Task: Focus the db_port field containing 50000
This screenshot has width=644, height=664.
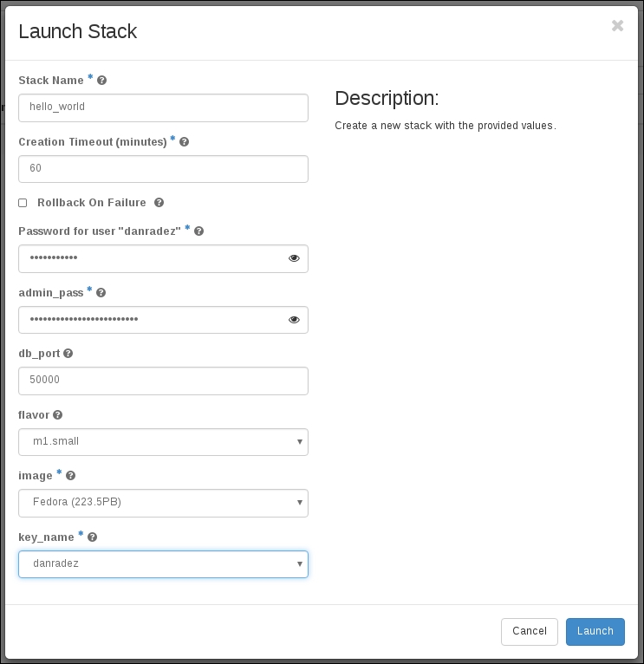Action: (x=163, y=381)
